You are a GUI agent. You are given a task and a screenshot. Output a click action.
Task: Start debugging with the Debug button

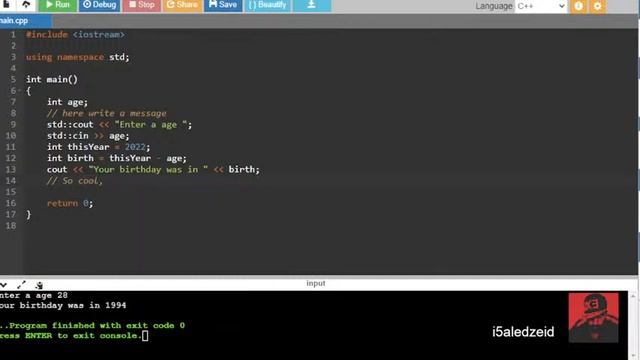pos(99,5)
